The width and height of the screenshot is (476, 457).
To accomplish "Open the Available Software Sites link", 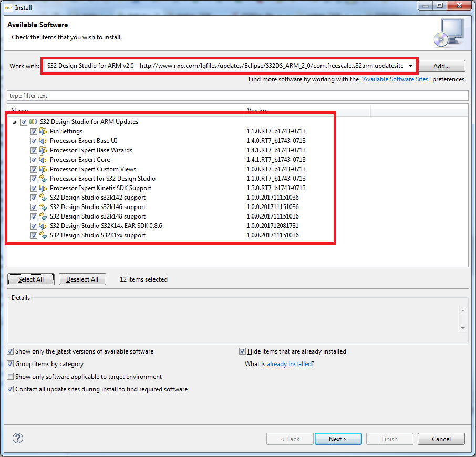I will pos(395,79).
